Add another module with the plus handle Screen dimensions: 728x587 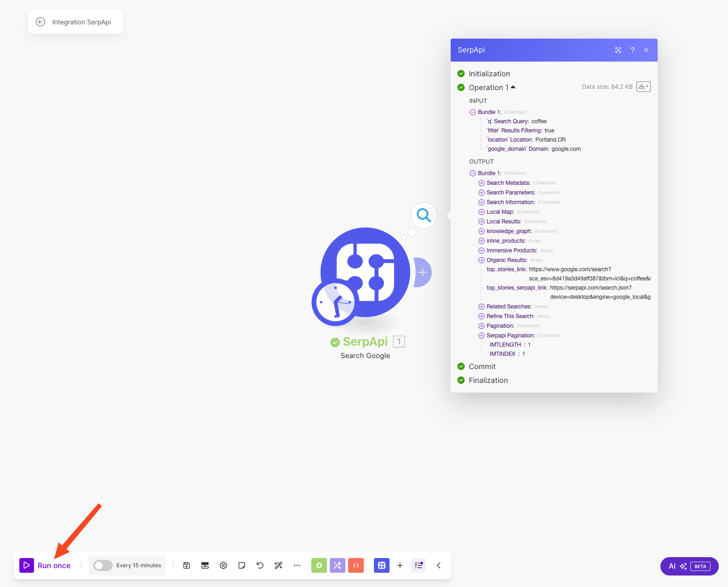(423, 272)
